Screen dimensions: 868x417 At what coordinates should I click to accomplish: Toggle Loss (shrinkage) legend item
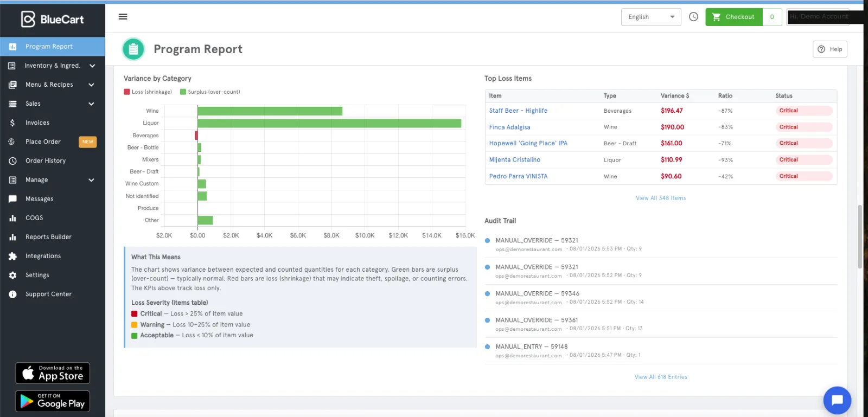click(148, 92)
